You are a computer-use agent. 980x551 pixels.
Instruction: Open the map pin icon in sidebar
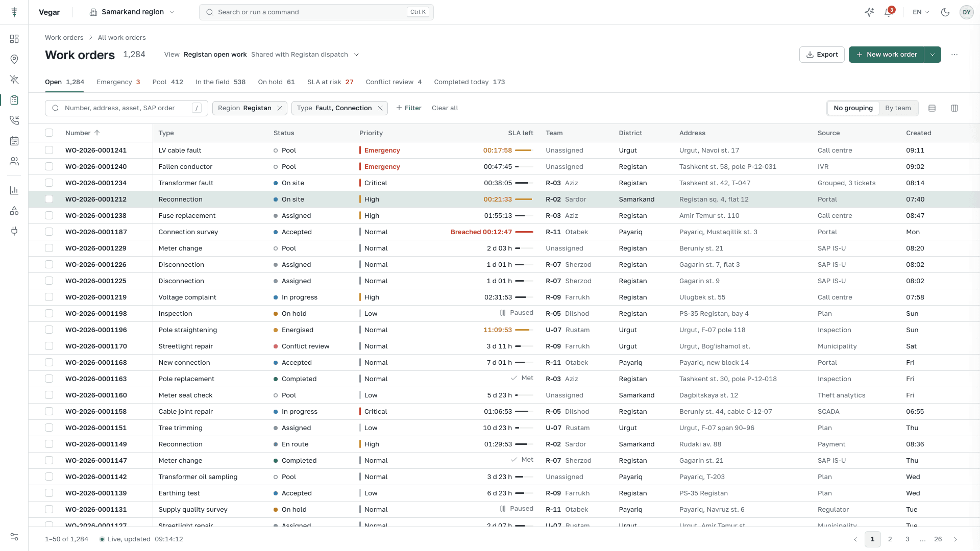click(14, 59)
